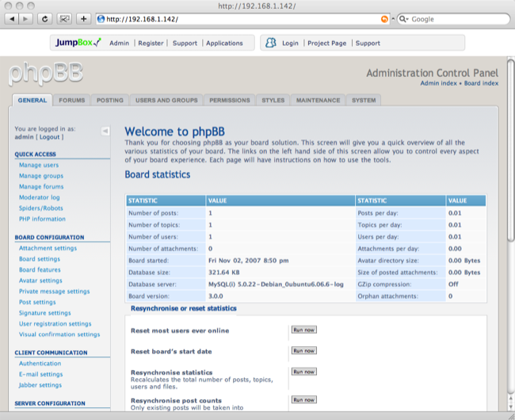Click the site globe icon in address bar
The width and height of the screenshot is (515, 420).
tap(101, 19)
